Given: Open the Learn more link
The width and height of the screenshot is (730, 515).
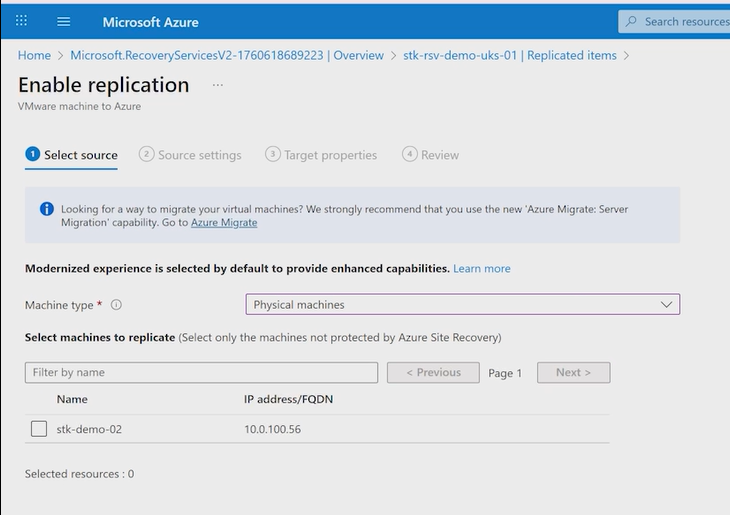Looking at the screenshot, I should click(x=482, y=269).
